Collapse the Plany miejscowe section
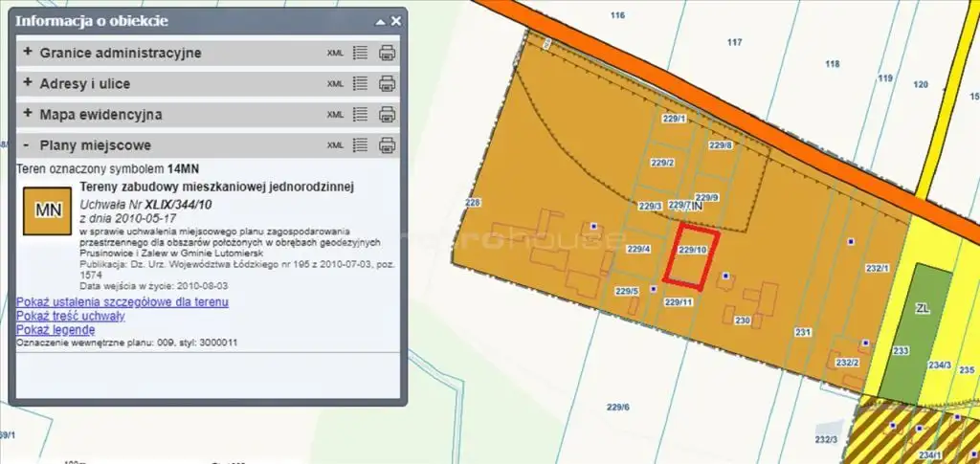The width and height of the screenshot is (980, 464). [x=28, y=145]
